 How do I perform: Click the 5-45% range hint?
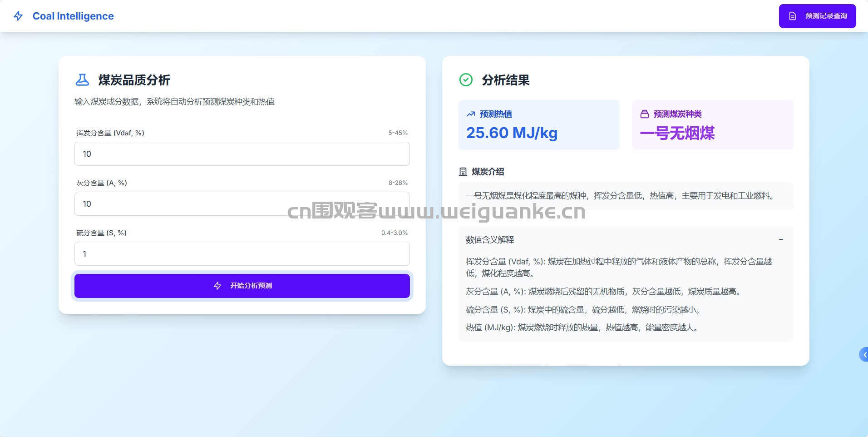click(398, 133)
